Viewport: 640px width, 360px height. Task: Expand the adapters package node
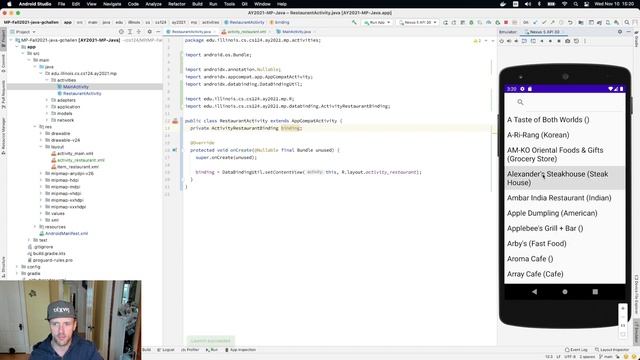click(x=47, y=100)
